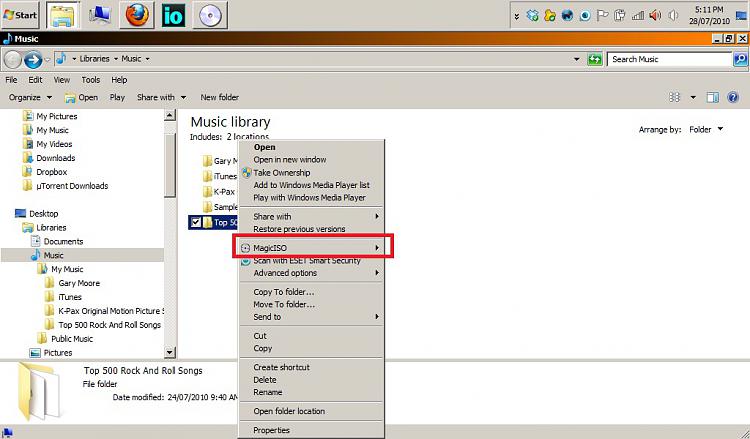
Task: Open the Tools menu
Action: (x=90, y=80)
